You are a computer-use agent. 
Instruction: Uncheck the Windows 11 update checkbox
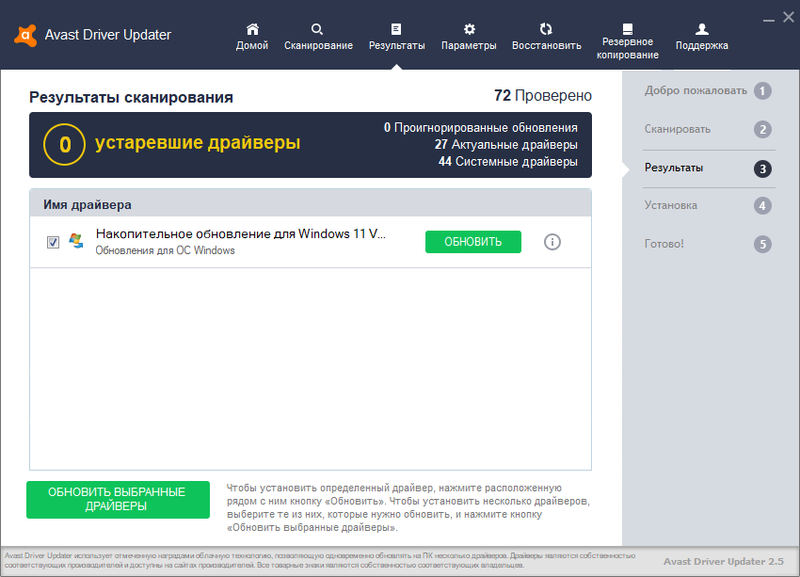53,242
